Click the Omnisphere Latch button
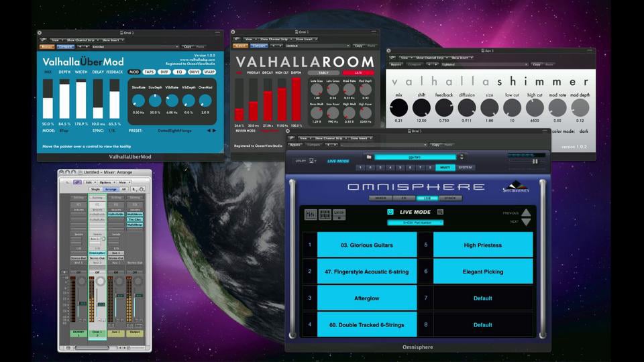The height and width of the screenshot is (362, 644). [x=339, y=215]
